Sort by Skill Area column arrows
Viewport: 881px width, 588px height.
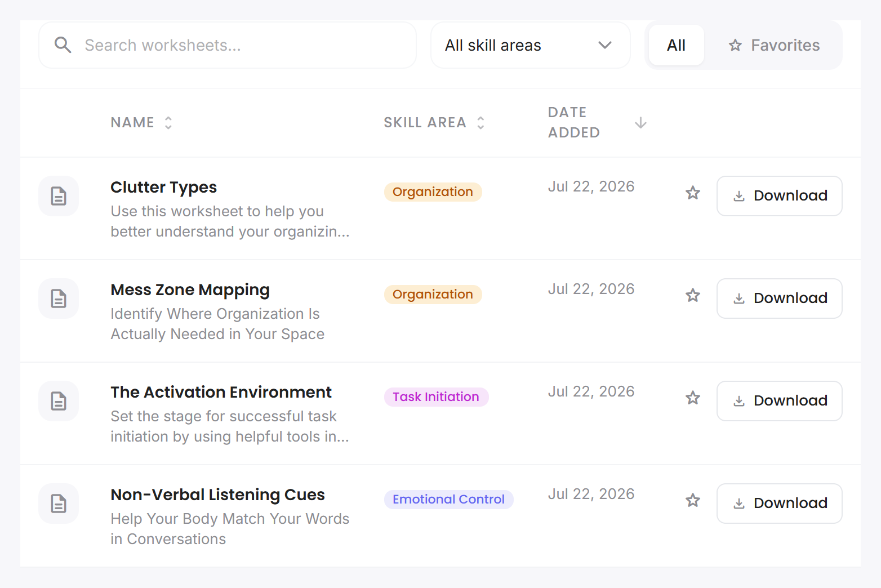click(x=480, y=123)
